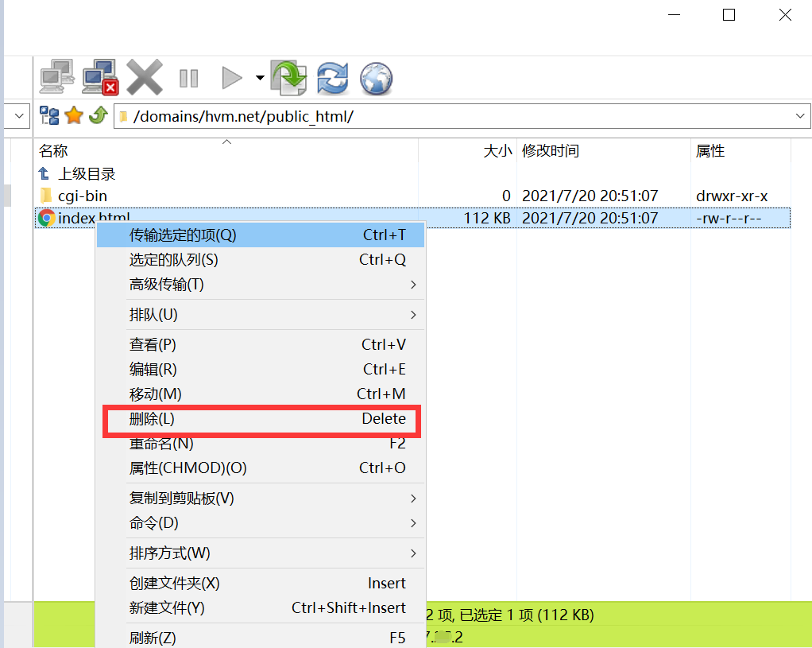Expand the remote path dropdown
812x648 pixels.
801,116
